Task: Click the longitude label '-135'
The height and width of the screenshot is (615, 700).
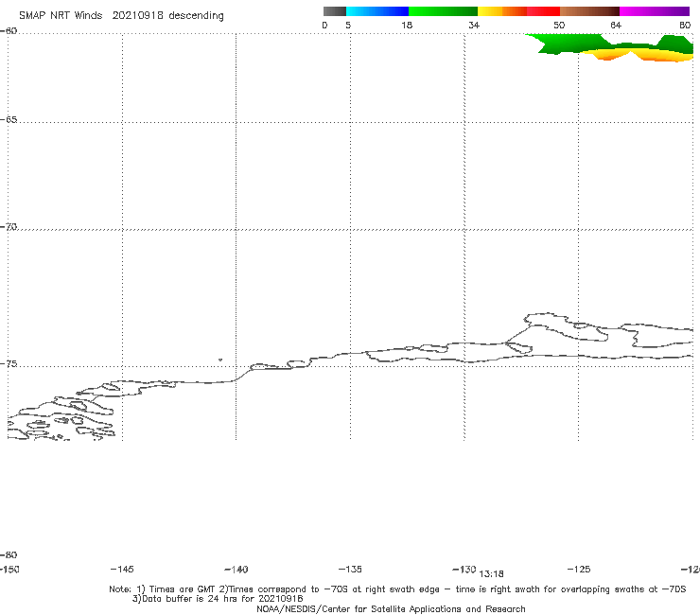Action: (350, 570)
